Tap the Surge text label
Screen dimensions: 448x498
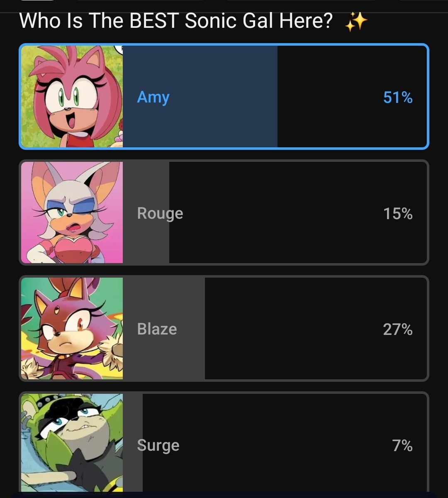158,446
